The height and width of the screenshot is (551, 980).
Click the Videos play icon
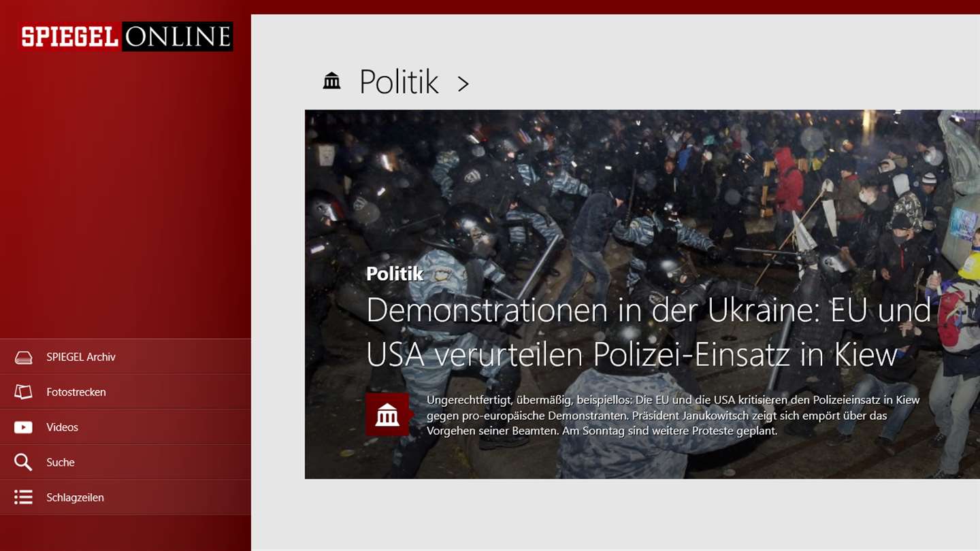[23, 427]
